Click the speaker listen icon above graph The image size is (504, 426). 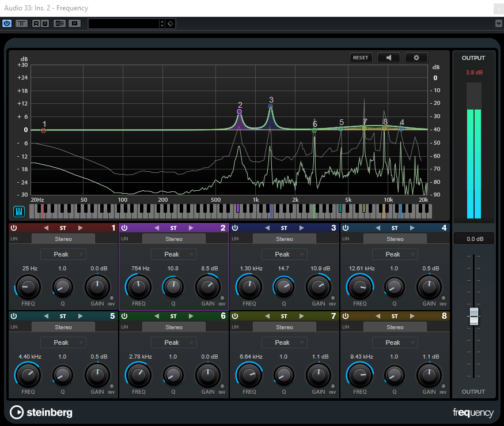(389, 58)
